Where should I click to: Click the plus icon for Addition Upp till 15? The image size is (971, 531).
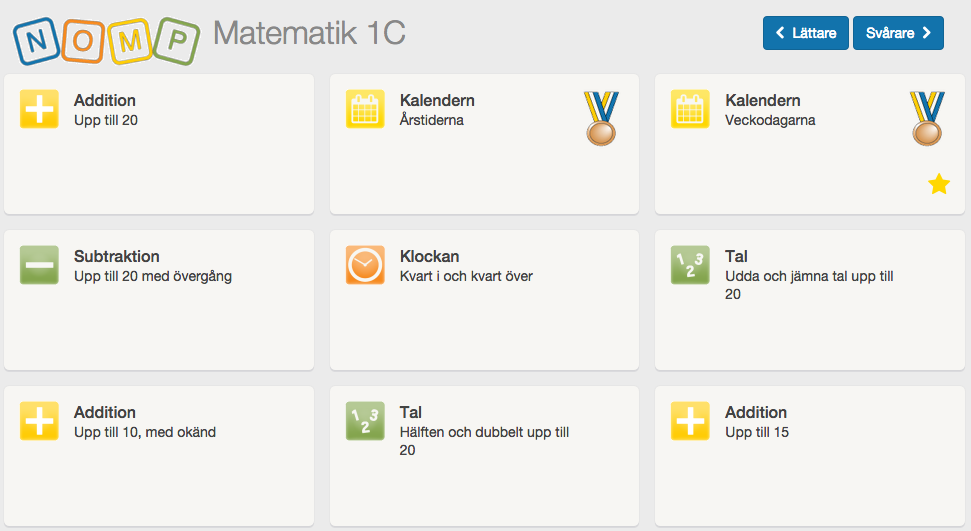coord(690,421)
